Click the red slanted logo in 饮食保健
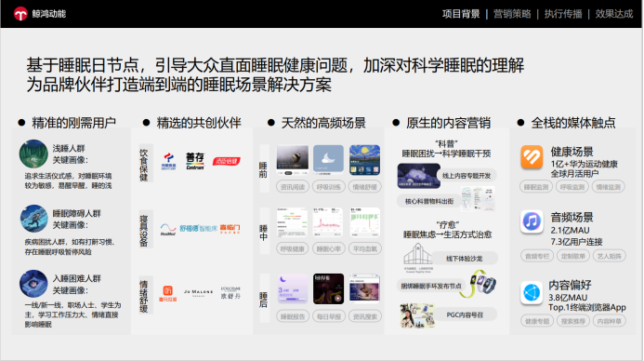The height and width of the screenshot is (361, 644). pos(227,161)
